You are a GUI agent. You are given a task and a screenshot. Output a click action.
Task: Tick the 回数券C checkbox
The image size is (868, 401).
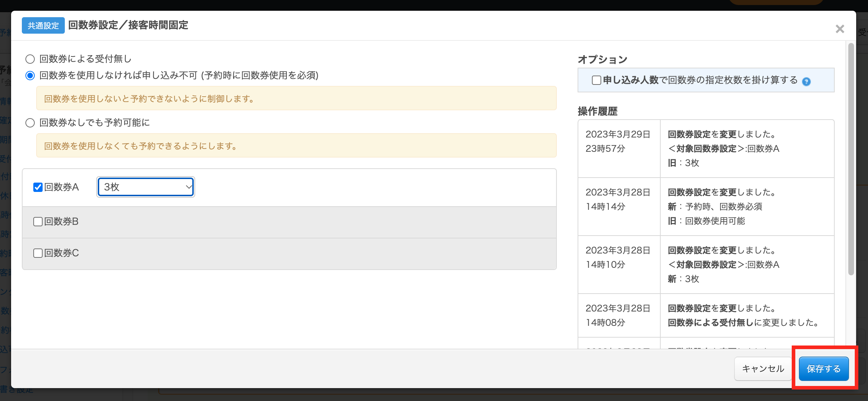click(38, 253)
